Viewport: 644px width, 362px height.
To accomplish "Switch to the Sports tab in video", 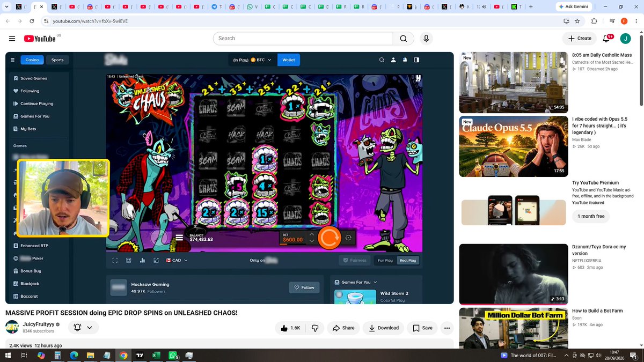I will pos(57,60).
